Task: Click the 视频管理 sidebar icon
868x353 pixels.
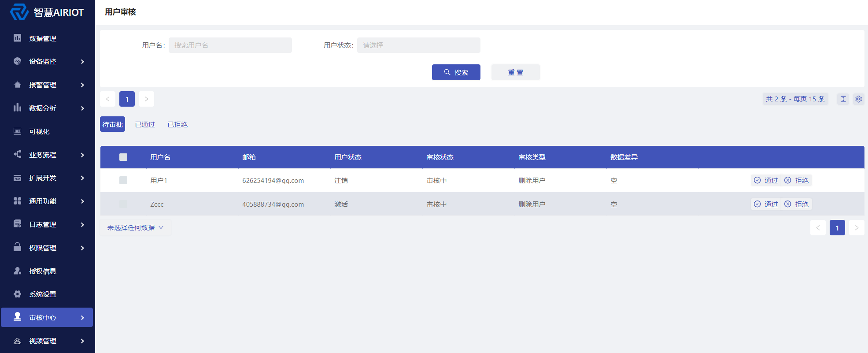Action: pyautogui.click(x=17, y=341)
